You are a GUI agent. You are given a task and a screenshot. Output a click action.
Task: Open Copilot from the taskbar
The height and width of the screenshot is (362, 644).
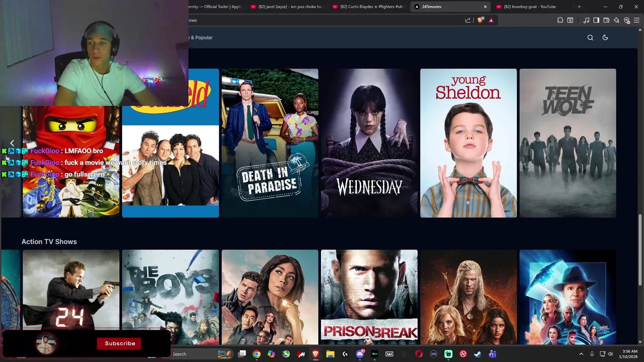pos(271,354)
